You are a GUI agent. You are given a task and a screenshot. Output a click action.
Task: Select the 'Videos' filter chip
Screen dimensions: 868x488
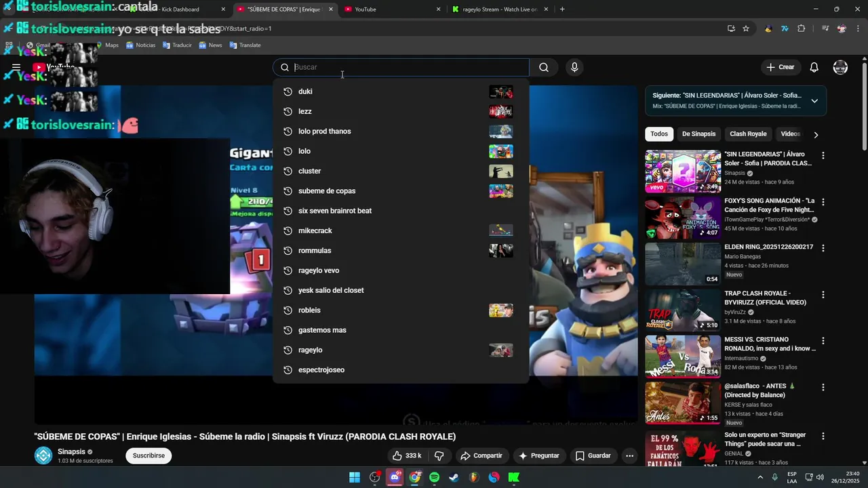(790, 134)
